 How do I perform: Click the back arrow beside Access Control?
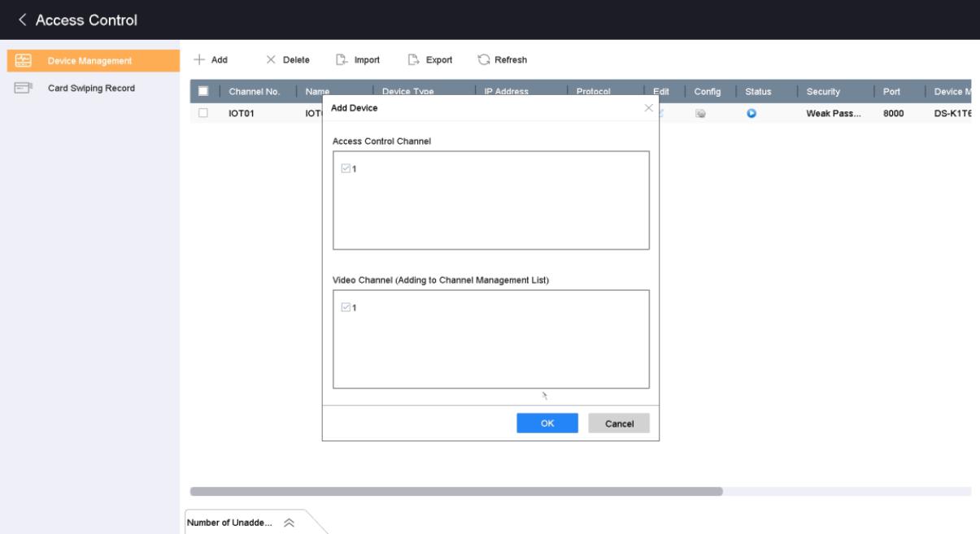click(x=22, y=20)
